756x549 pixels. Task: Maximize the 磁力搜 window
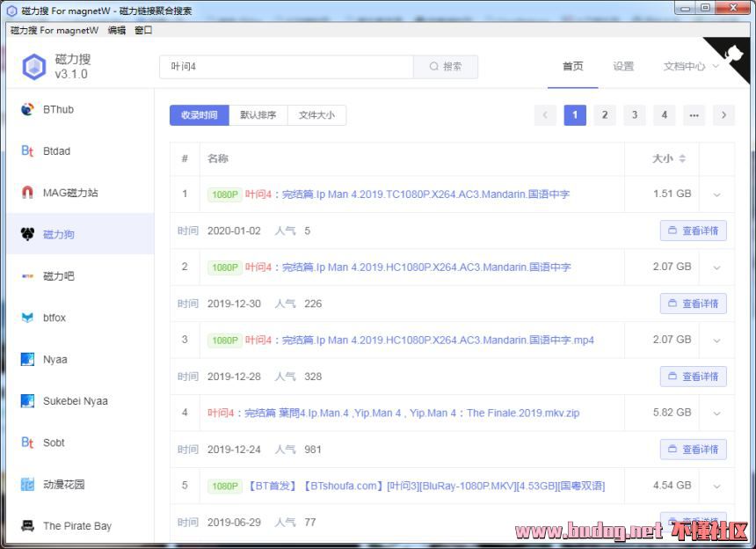tap(705, 8)
